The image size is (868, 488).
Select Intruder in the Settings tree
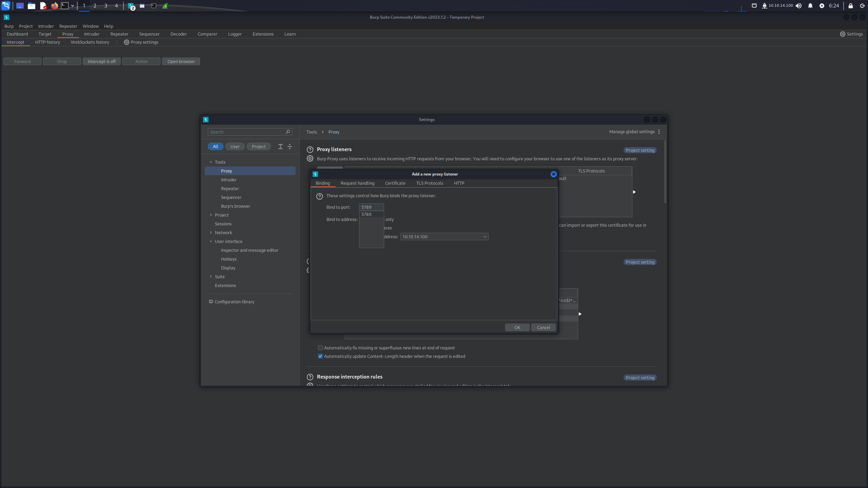click(x=229, y=180)
